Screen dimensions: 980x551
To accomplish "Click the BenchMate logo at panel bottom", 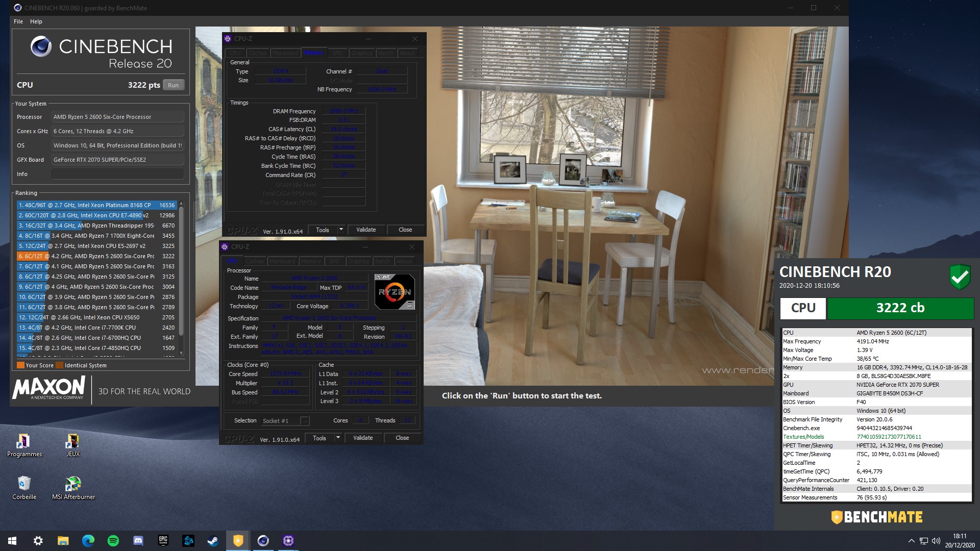I will 876,517.
